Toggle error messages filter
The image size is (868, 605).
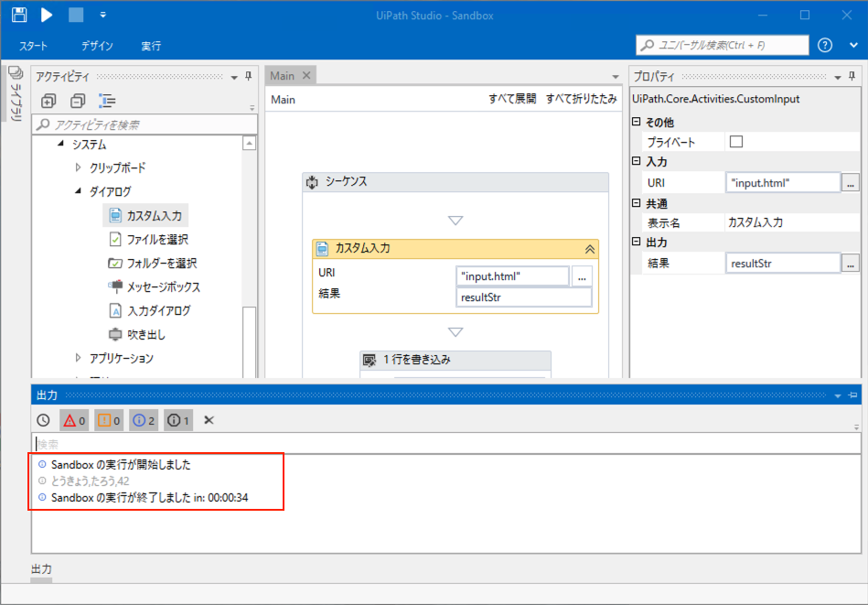coord(75,420)
